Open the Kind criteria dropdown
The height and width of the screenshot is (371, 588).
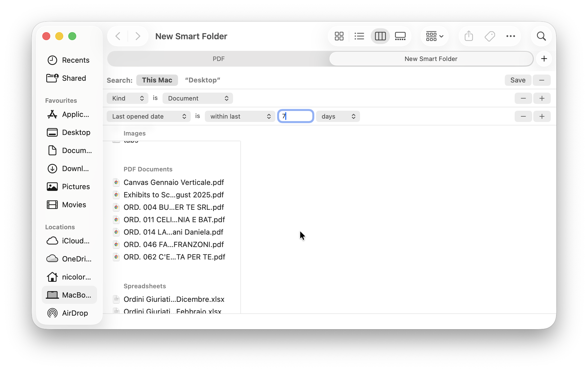(x=127, y=98)
